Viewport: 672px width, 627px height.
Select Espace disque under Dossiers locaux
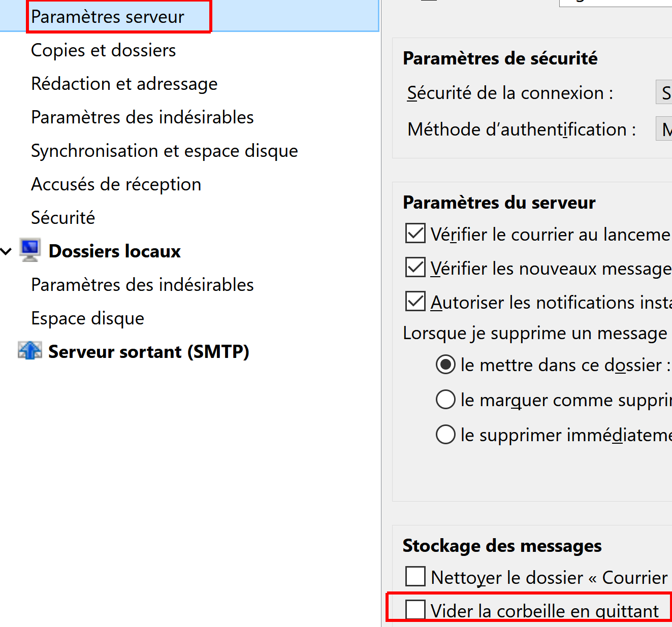(88, 318)
